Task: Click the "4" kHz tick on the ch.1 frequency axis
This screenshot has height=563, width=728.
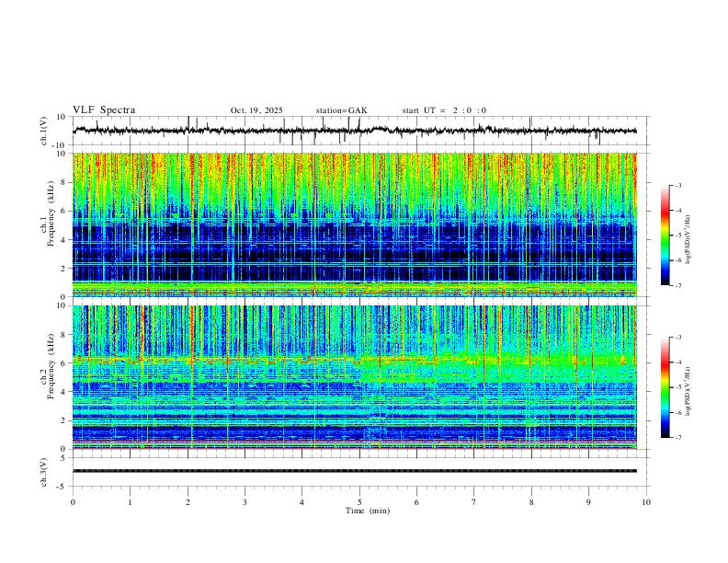Action: 63,240
